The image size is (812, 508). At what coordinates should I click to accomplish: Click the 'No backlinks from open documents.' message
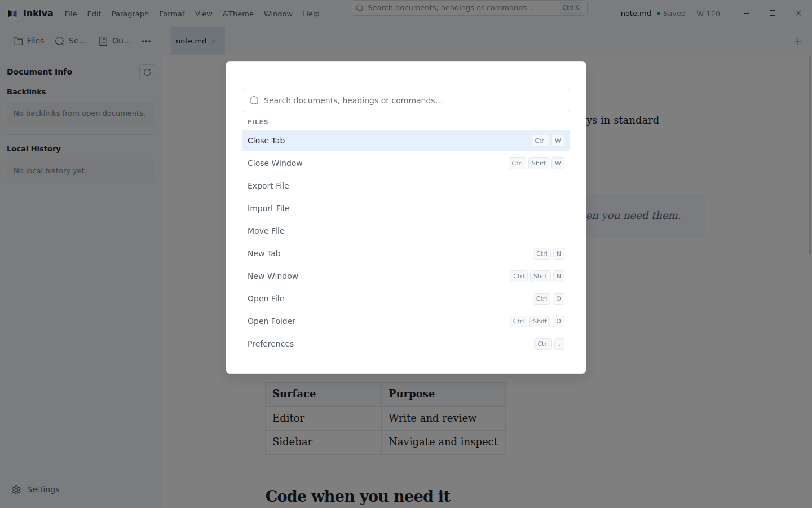coord(81,113)
